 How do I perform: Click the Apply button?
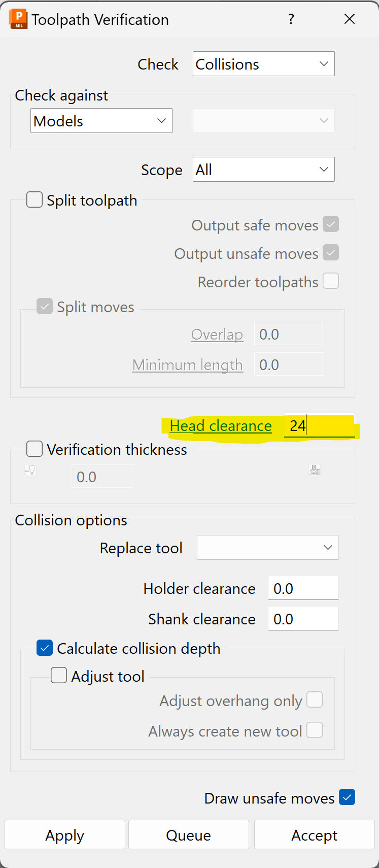click(64, 834)
